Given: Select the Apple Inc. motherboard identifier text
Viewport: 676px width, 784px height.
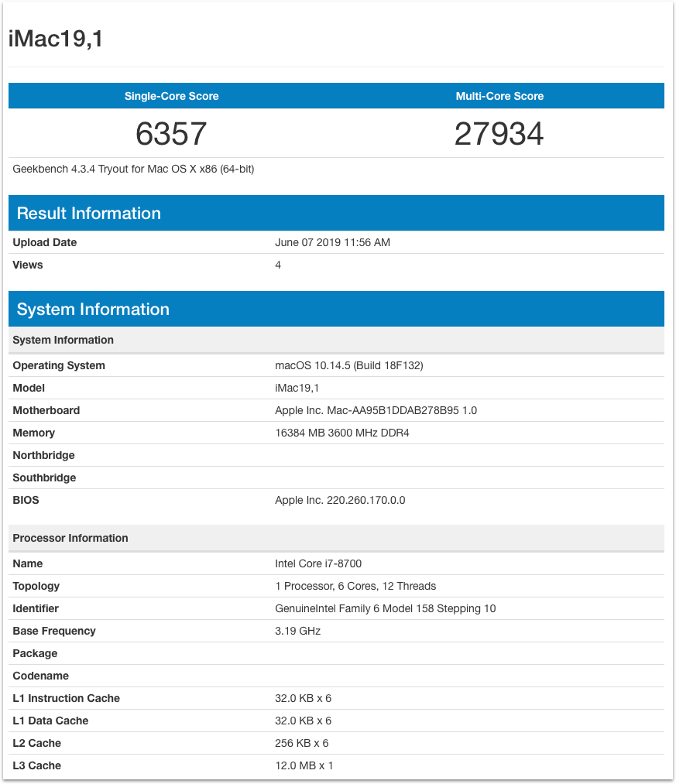Looking at the screenshot, I should [376, 410].
